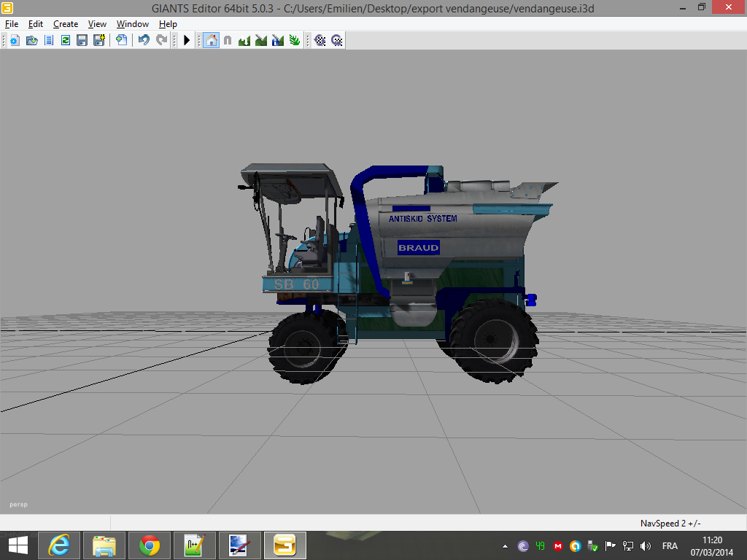Open the Create menu
This screenshot has height=560, width=747.
coord(65,24)
